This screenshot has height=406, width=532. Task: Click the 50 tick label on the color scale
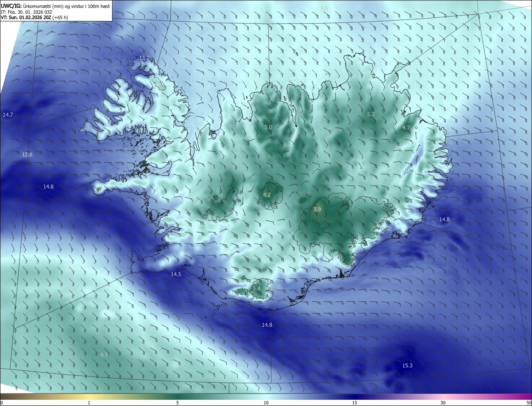(529, 403)
